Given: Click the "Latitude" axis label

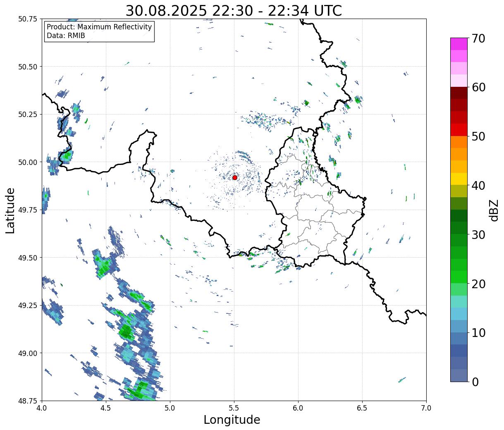Looking at the screenshot, I should coord(10,210).
